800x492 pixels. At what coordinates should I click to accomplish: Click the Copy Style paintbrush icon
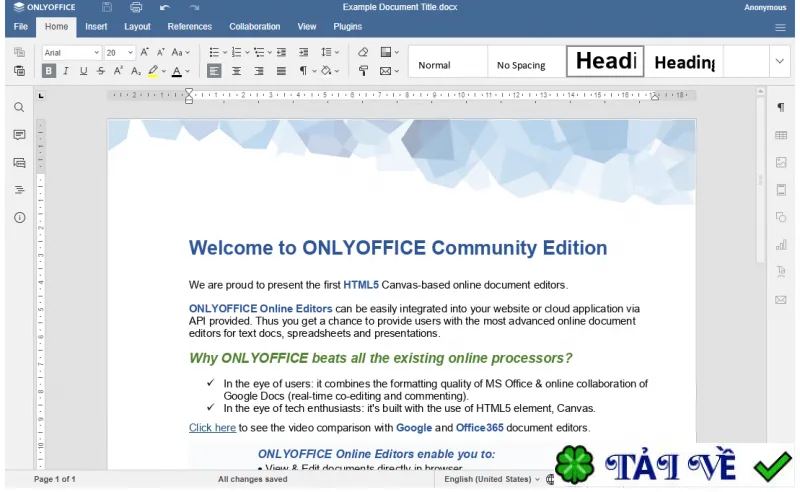click(363, 70)
